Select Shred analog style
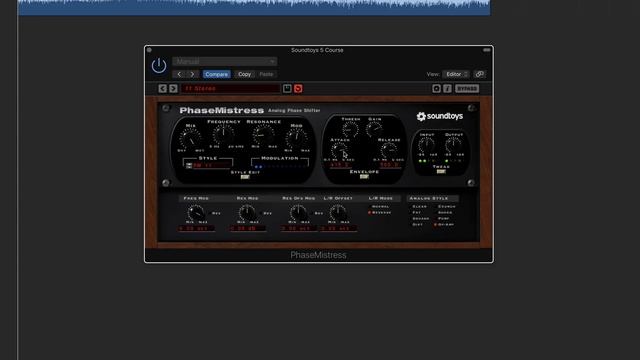 pyautogui.click(x=444, y=213)
